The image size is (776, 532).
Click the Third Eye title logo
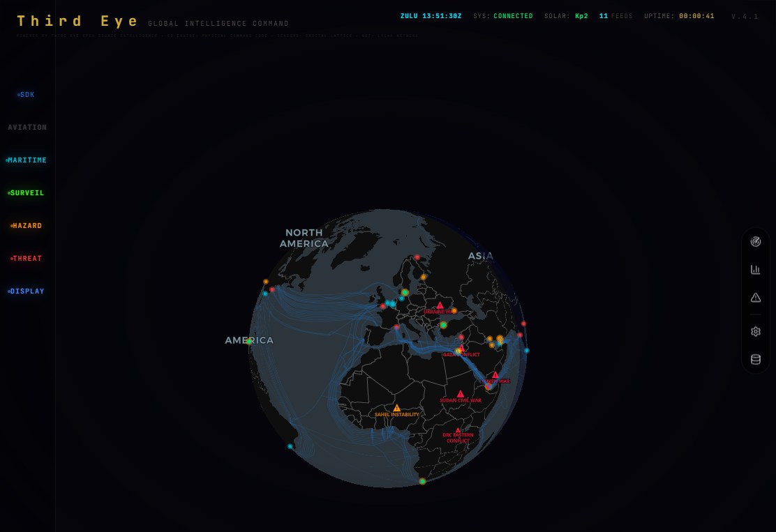click(77, 21)
